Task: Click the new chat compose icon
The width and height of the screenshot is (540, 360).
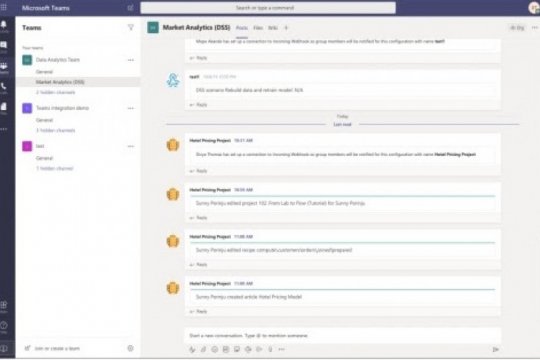Action: point(131,8)
